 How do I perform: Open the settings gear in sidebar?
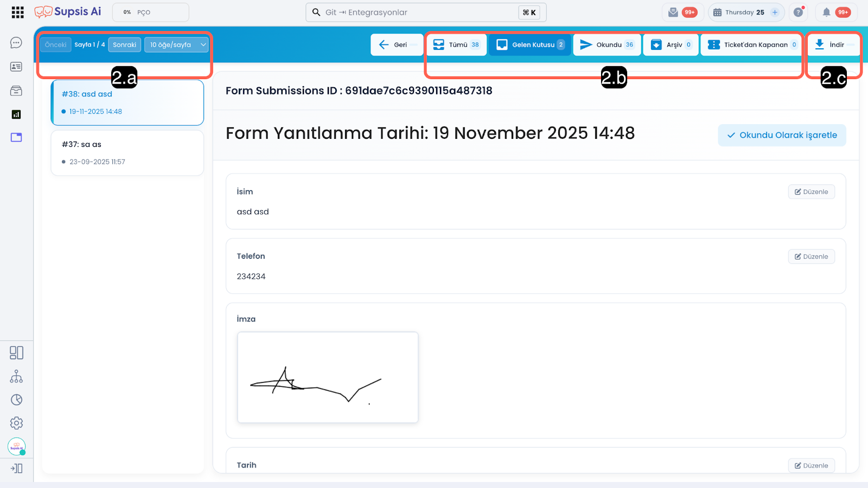click(16, 423)
